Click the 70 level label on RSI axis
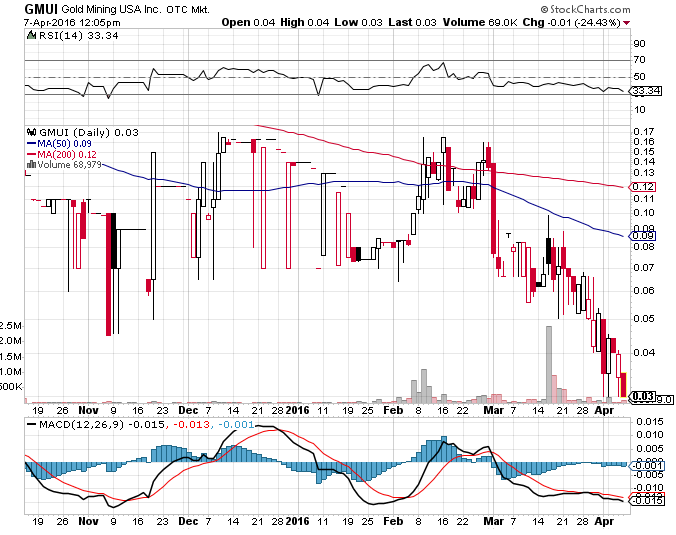This screenshot has width=676, height=535. click(639, 60)
